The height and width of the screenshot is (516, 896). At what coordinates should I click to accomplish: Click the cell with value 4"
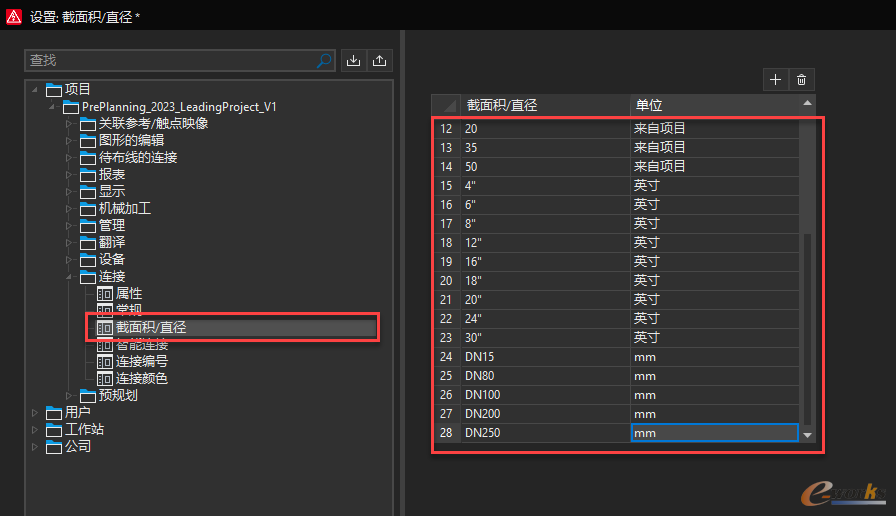click(545, 186)
